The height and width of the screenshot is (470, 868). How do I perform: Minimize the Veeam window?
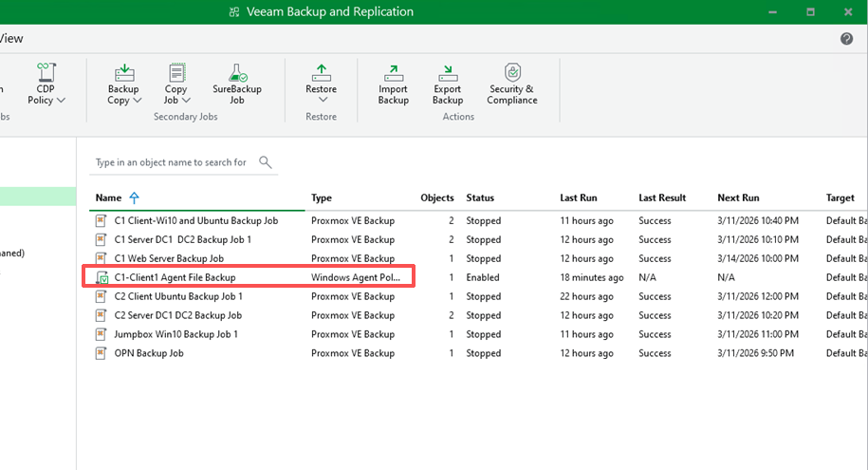(x=773, y=11)
